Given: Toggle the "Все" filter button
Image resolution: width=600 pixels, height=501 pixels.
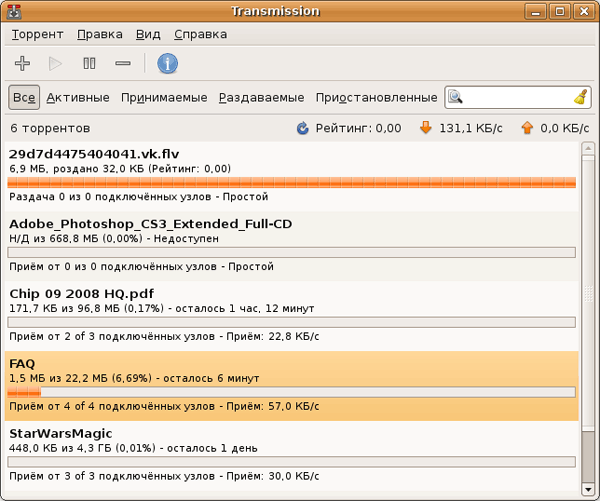Looking at the screenshot, I should point(24,97).
